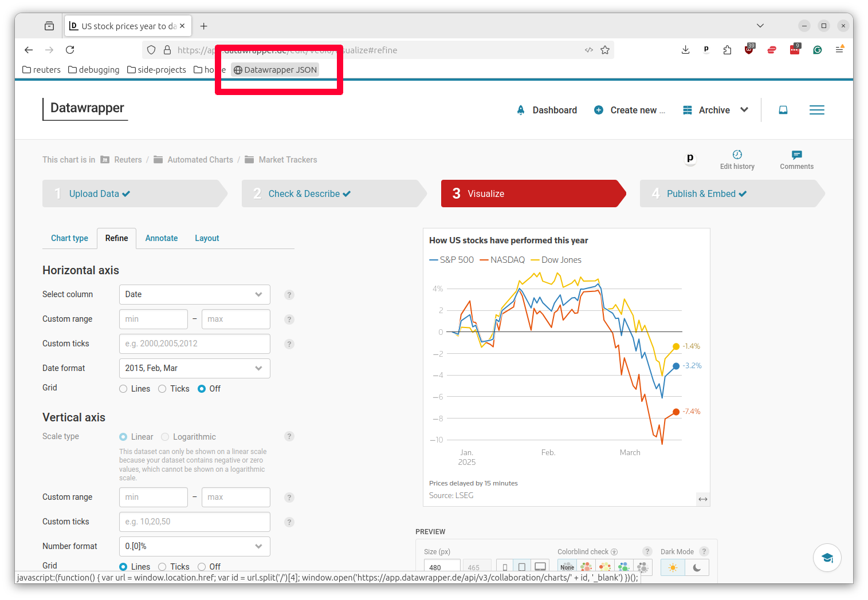Click help icon next to Scale type

click(289, 436)
